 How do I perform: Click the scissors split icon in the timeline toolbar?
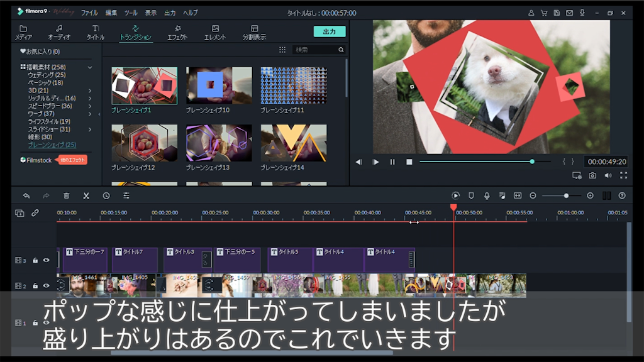[x=86, y=196]
